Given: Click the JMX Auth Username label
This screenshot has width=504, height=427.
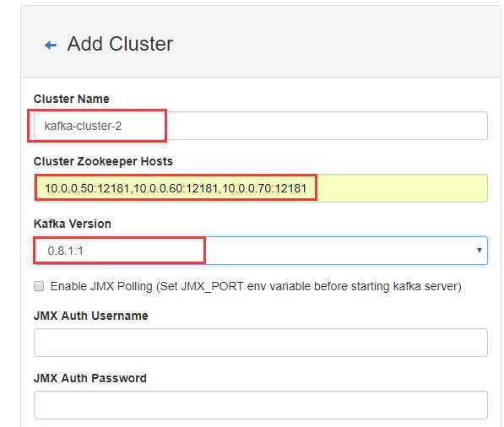Looking at the screenshot, I should (x=90, y=316).
